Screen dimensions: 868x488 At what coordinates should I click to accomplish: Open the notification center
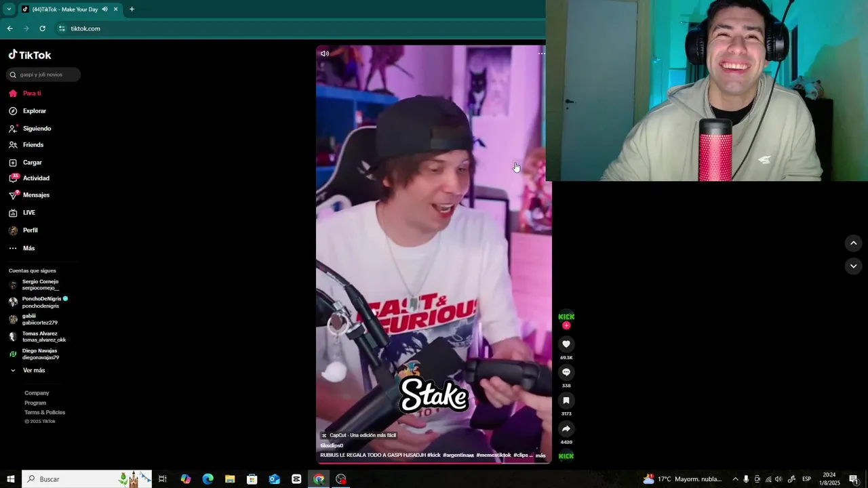854,479
